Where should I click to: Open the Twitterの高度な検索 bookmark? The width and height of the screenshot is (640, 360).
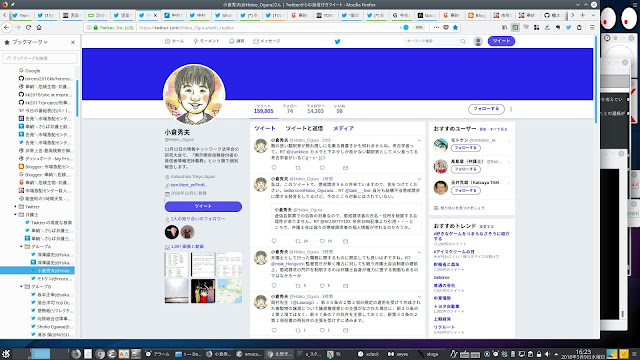click(48, 223)
